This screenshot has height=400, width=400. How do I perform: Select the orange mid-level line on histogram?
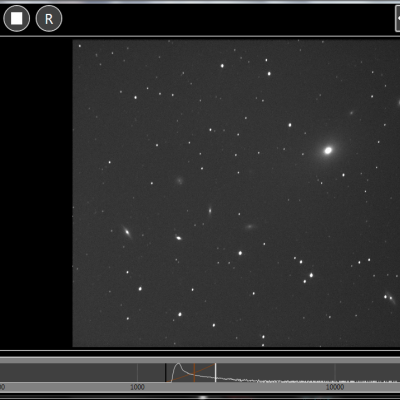[194, 373]
